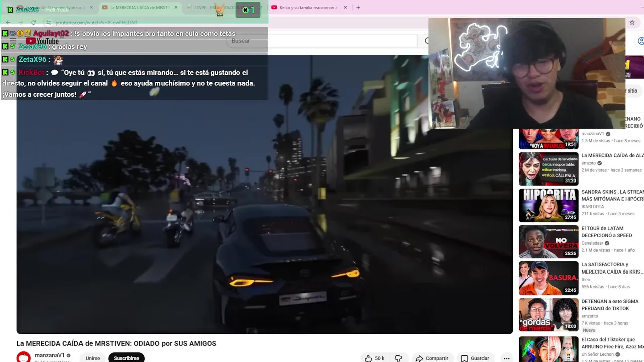Click the emzsto channel name
Screen dimensions: 644x362
point(588,163)
